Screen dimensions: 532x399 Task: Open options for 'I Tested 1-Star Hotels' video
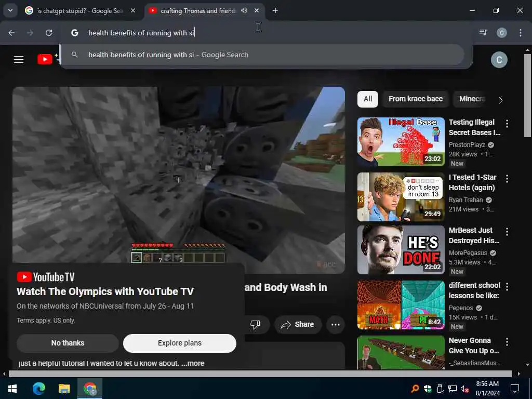tap(507, 179)
